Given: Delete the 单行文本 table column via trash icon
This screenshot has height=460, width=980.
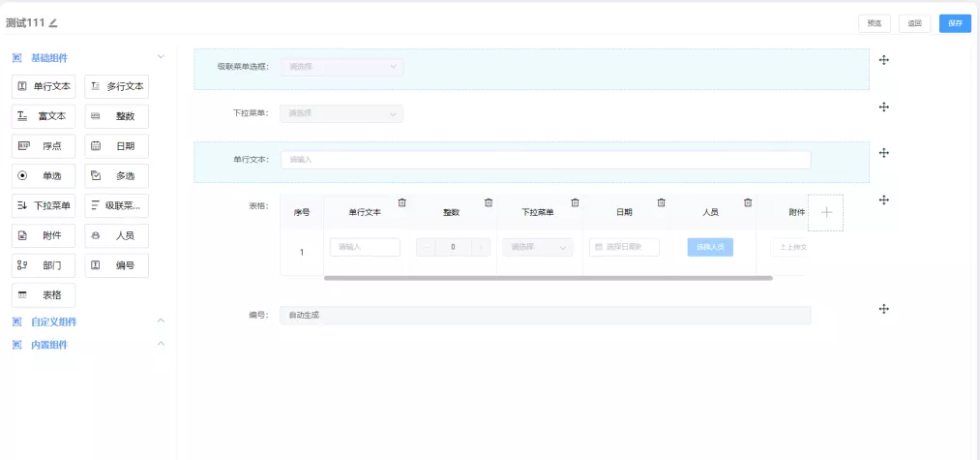Looking at the screenshot, I should [402, 202].
